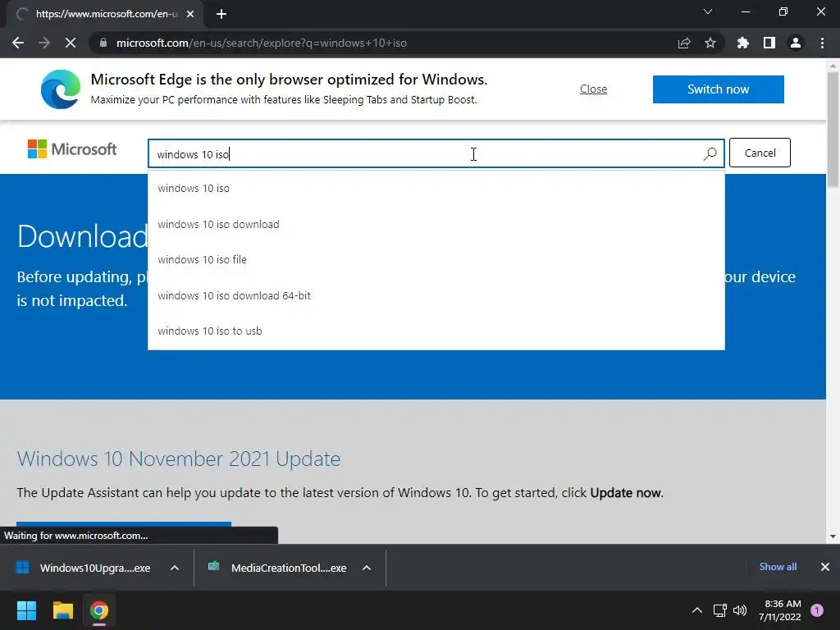This screenshot has height=630, width=840.
Task: Open the Chrome profile menu
Action: [796, 43]
